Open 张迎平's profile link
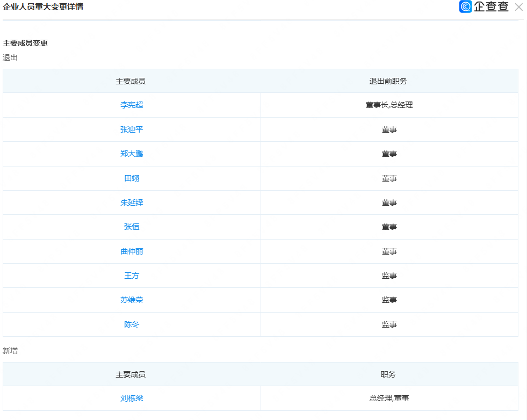Screen dimensions: 527x420 (x=132, y=129)
